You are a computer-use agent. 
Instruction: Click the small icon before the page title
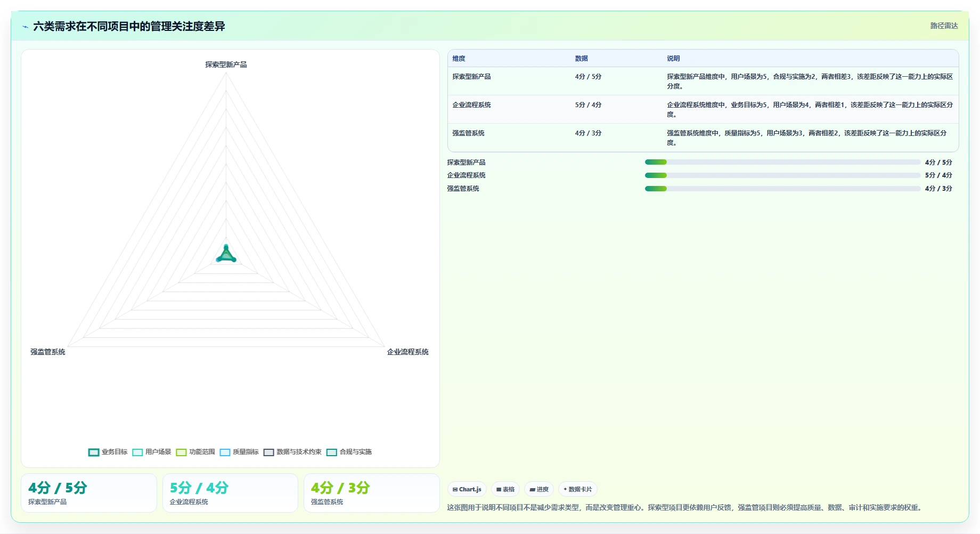pos(25,27)
